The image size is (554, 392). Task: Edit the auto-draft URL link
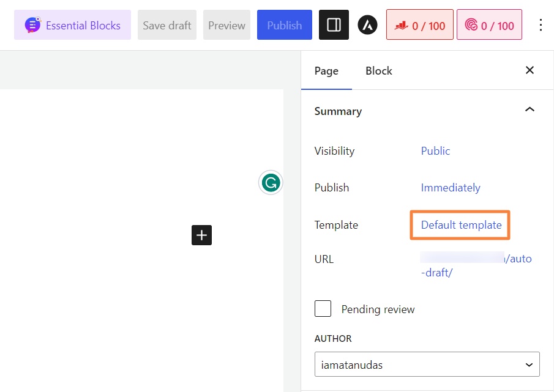coord(476,265)
